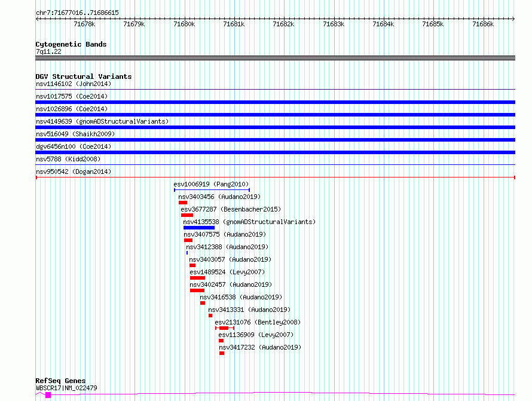Click the 71684k ruler tick label
The height and width of the screenshot is (401, 532).
tap(383, 24)
